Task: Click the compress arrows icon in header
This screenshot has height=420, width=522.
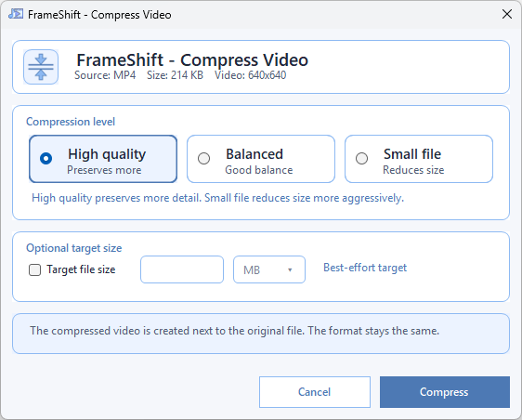Action: click(x=41, y=67)
